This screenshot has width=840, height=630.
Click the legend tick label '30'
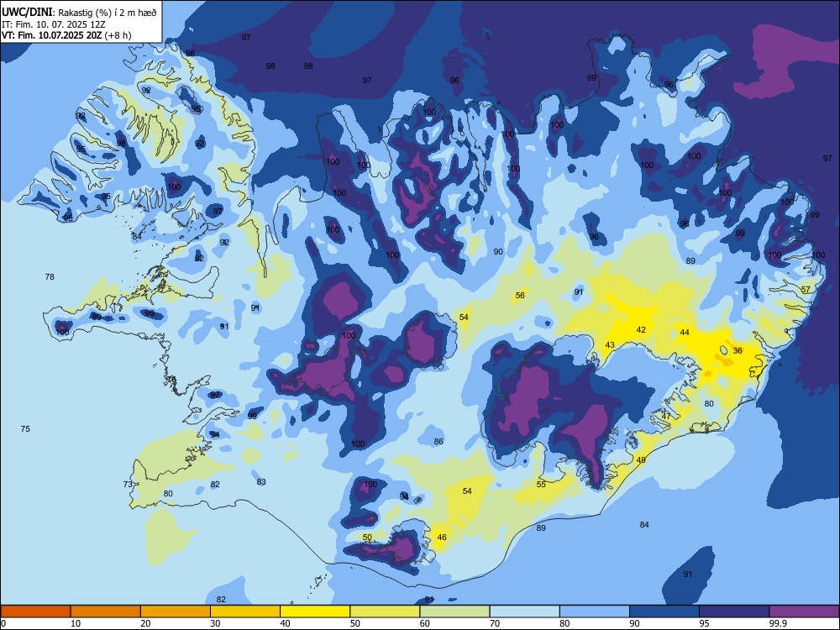(215, 623)
